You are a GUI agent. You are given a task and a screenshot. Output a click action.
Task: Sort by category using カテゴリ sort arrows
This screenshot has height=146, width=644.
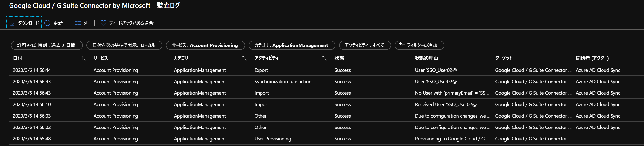[245, 58]
